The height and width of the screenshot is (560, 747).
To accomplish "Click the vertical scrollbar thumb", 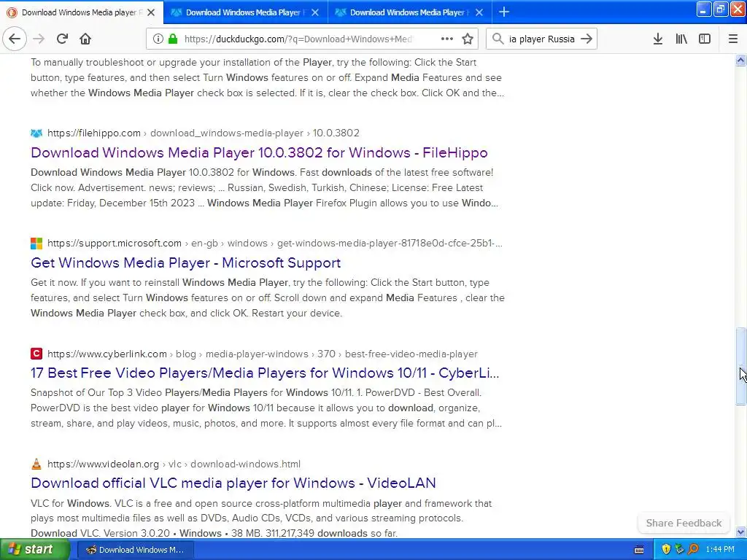I will click(740, 366).
